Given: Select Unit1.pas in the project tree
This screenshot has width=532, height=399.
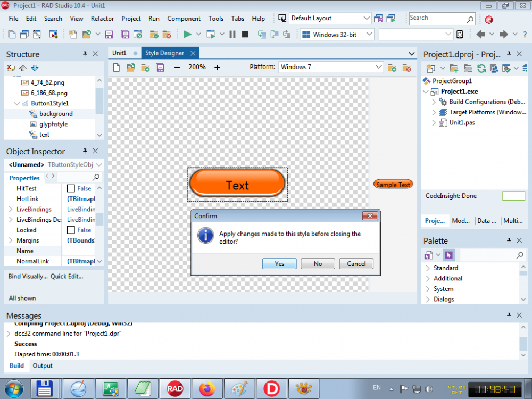Looking at the screenshot, I should pyautogui.click(x=462, y=123).
